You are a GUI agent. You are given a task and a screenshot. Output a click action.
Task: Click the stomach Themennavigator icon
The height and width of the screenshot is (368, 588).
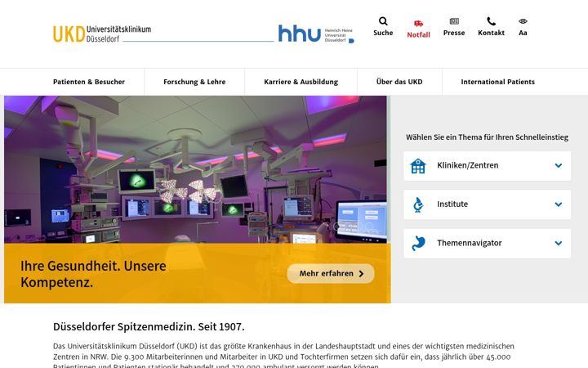point(418,244)
